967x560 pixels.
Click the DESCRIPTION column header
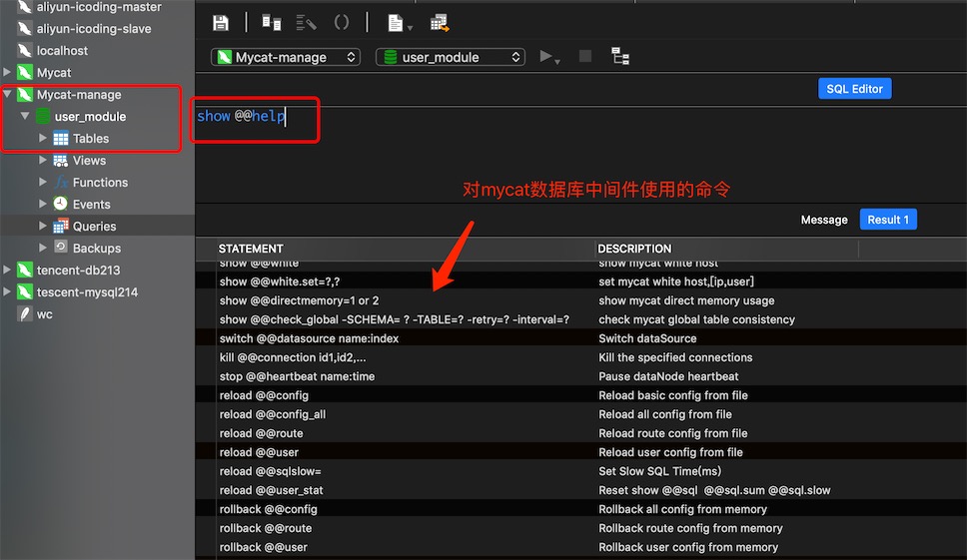[634, 249]
